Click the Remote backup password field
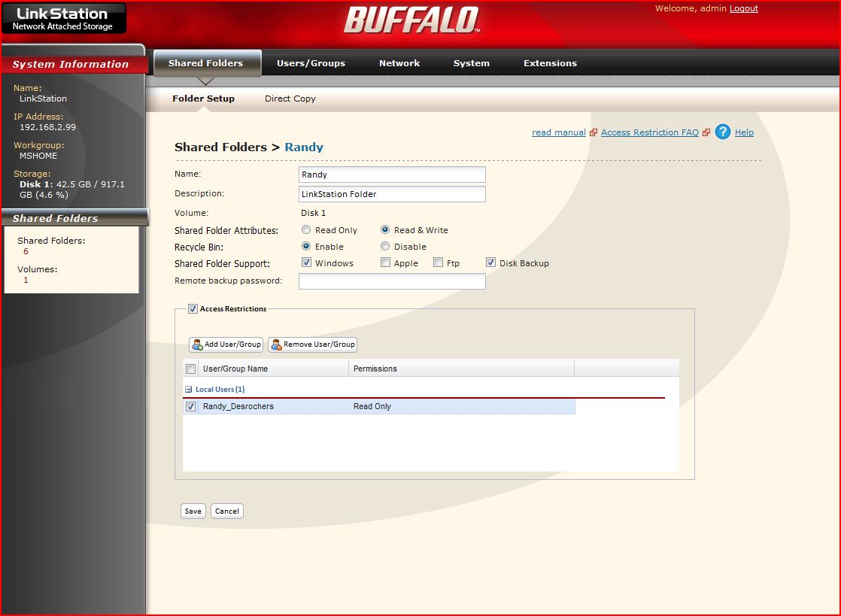Screen dimensions: 841x616 392,281
